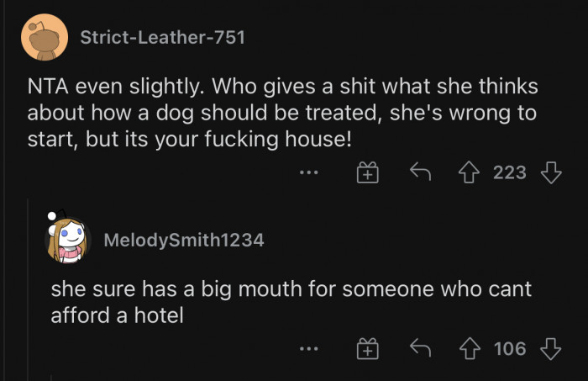Downvote Strict-Leather-751's comment
Image resolution: width=588 pixels, height=381 pixels.
pos(550,173)
